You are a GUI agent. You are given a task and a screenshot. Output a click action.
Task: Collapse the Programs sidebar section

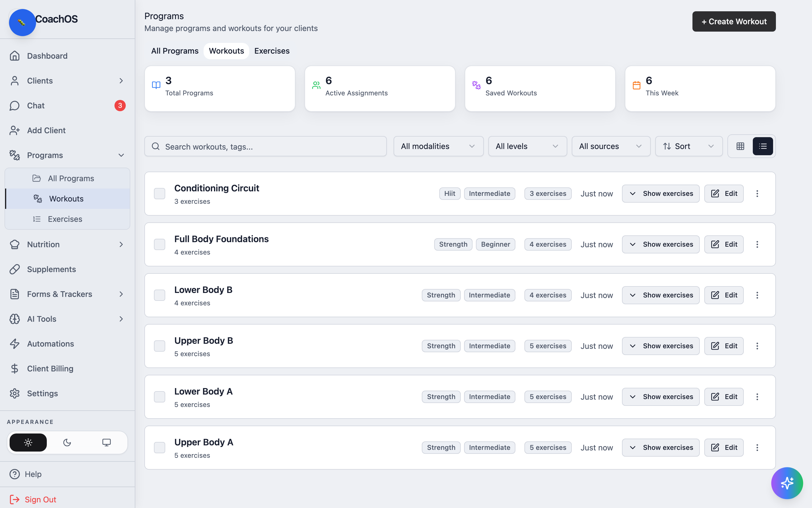point(121,155)
